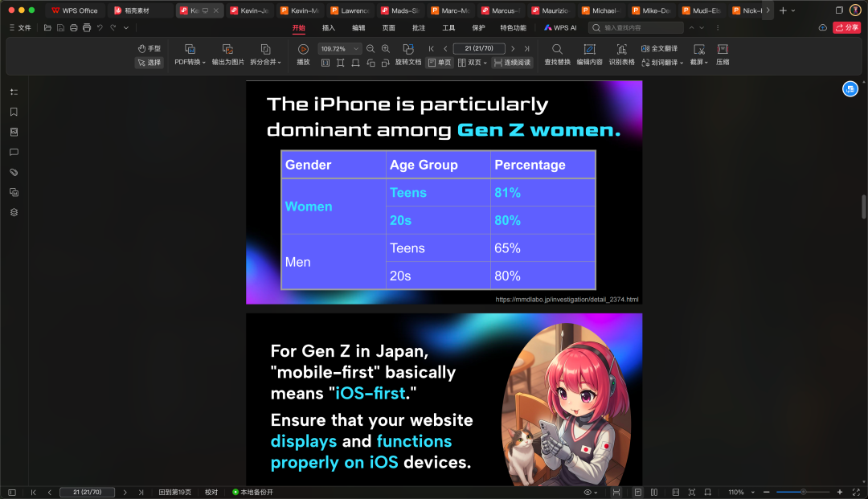Click the Export as Image (输出为图片) icon
The width and height of the screenshot is (868, 499).
[227, 49]
